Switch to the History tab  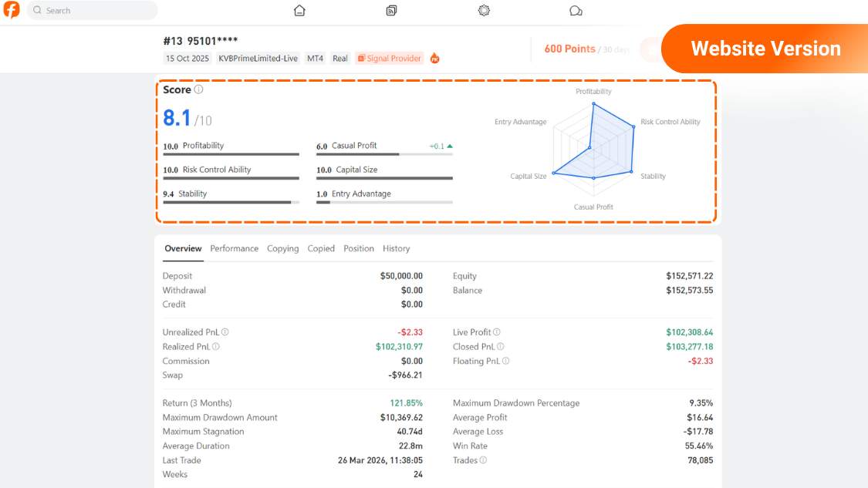tap(396, 248)
